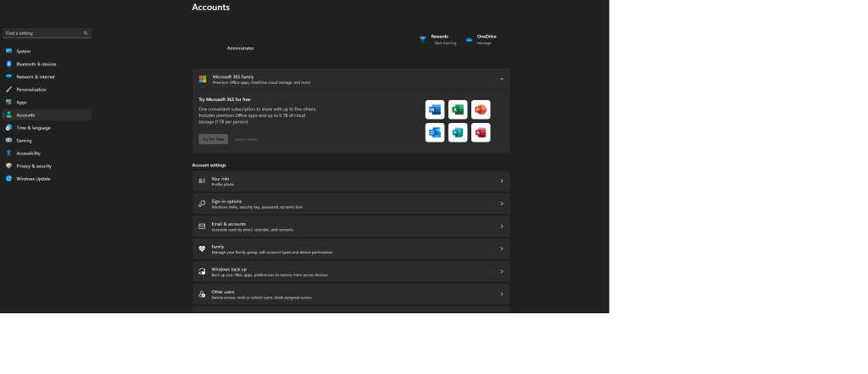Expand the Email & accounts row
868x374 pixels.
(351, 226)
